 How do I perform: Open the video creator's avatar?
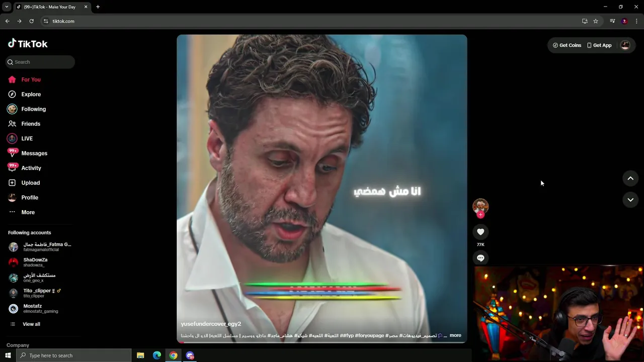480,206
